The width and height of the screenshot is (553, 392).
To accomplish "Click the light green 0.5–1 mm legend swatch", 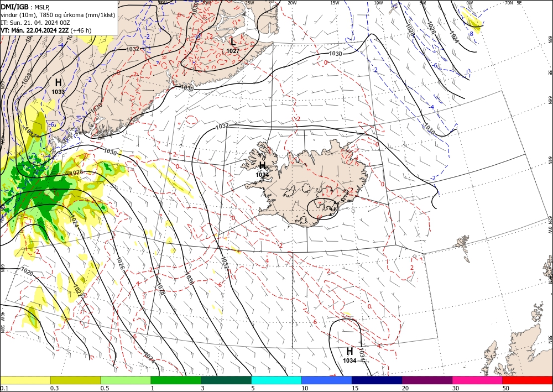I will tap(126, 380).
